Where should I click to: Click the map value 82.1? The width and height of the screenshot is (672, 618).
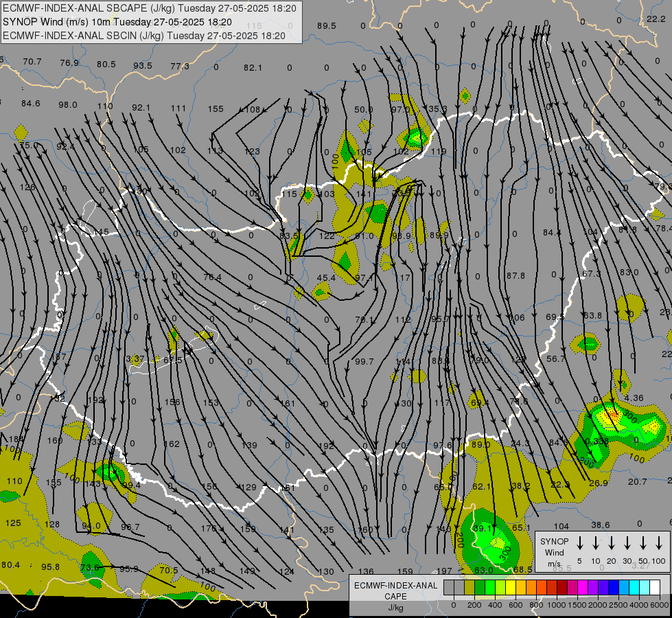(x=253, y=68)
